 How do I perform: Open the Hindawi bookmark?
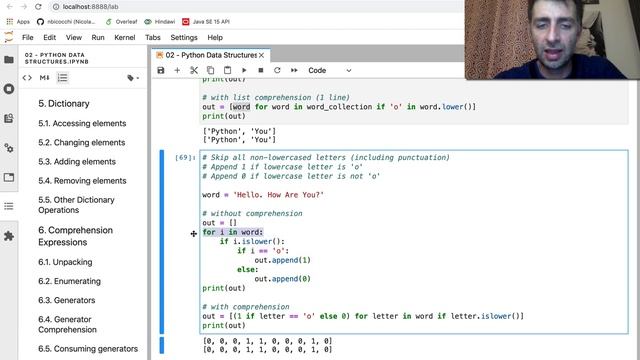(160, 22)
